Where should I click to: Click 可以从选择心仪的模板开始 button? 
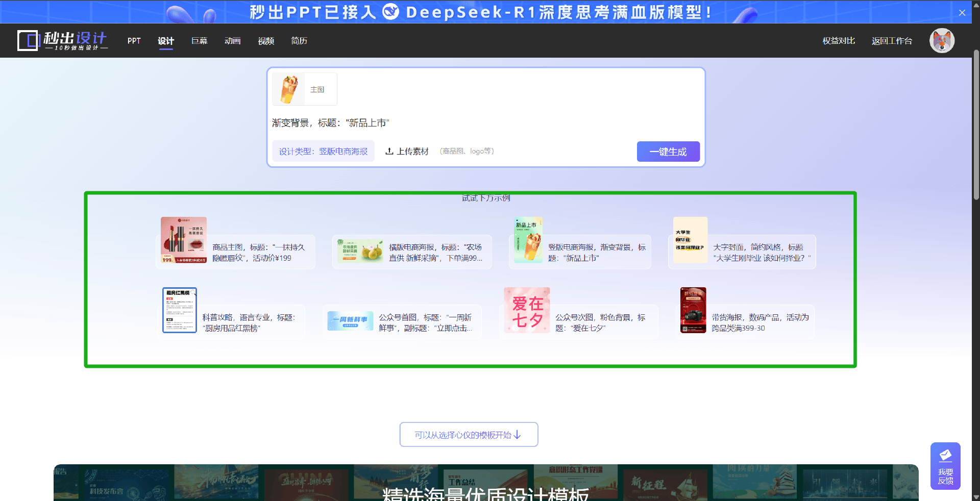(469, 435)
